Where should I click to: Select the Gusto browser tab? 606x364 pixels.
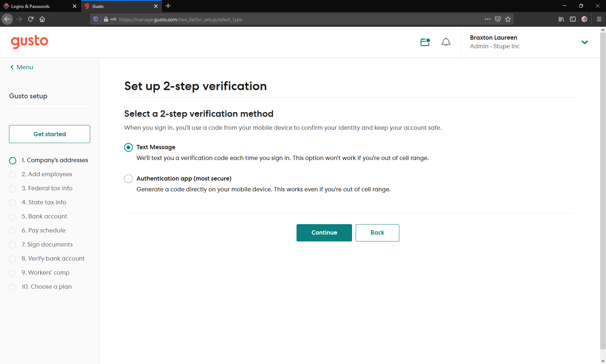pos(121,6)
